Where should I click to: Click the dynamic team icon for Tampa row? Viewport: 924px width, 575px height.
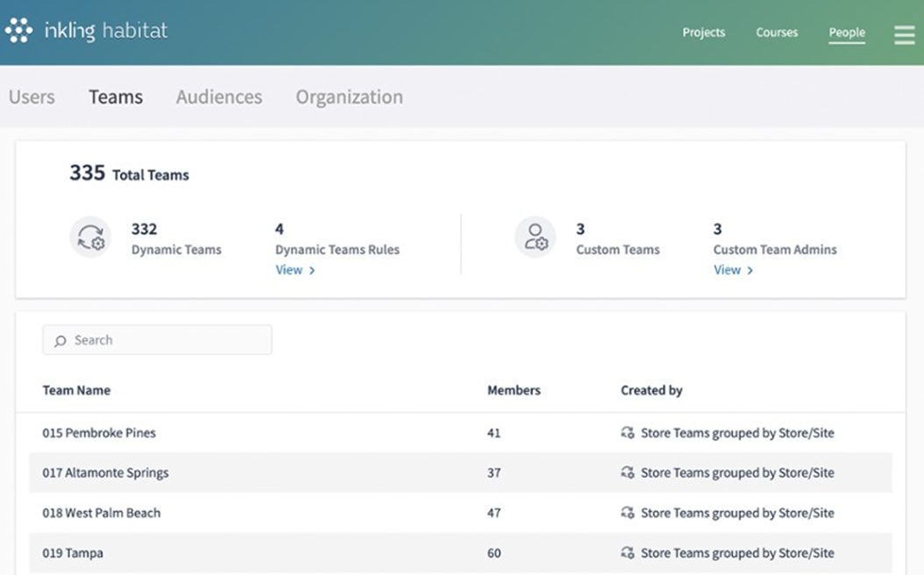(x=628, y=553)
